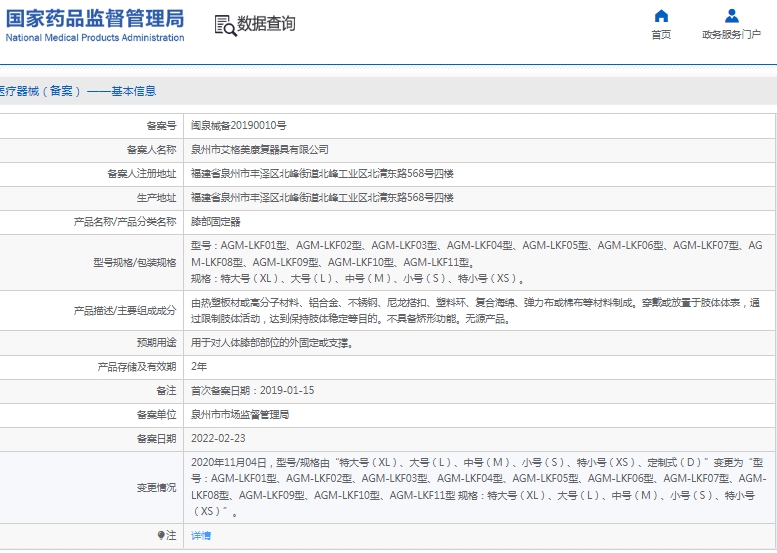Click the 首次备案日期：2019-01-15 text

point(253,390)
